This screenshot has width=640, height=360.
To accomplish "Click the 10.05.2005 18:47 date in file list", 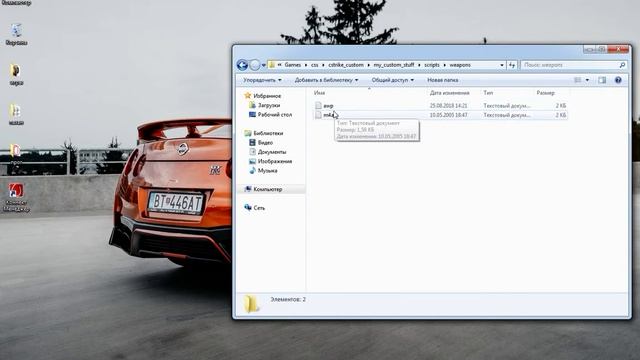I will click(x=448, y=115).
